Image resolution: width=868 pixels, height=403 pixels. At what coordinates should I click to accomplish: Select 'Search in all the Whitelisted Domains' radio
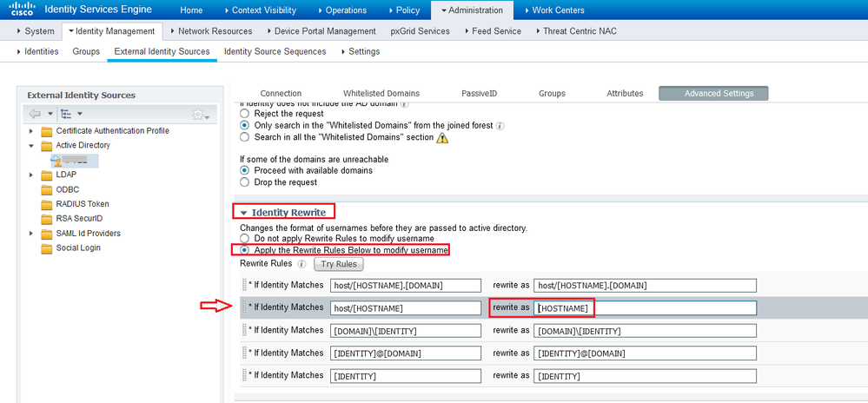click(x=244, y=136)
